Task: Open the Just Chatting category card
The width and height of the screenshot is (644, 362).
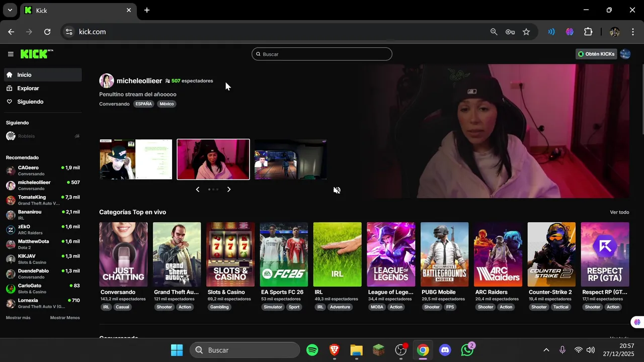Action: [123, 254]
